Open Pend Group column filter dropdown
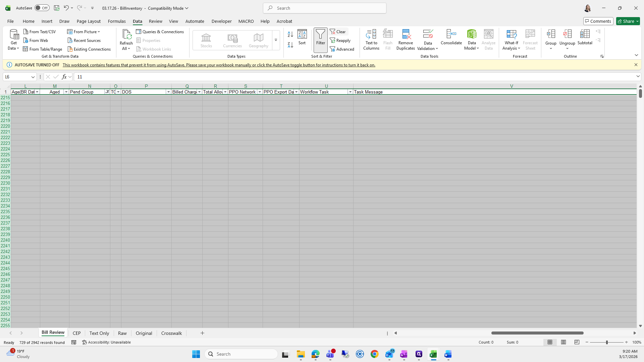 point(107,92)
